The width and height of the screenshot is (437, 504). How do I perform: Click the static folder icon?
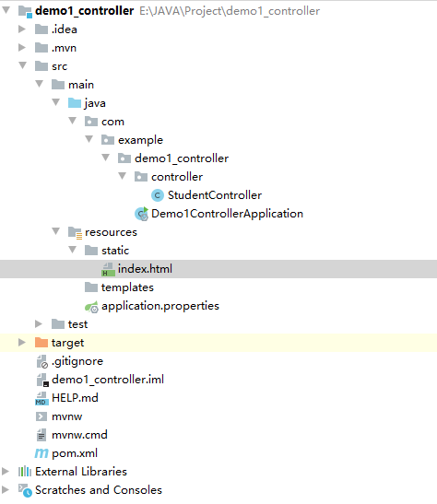point(91,251)
